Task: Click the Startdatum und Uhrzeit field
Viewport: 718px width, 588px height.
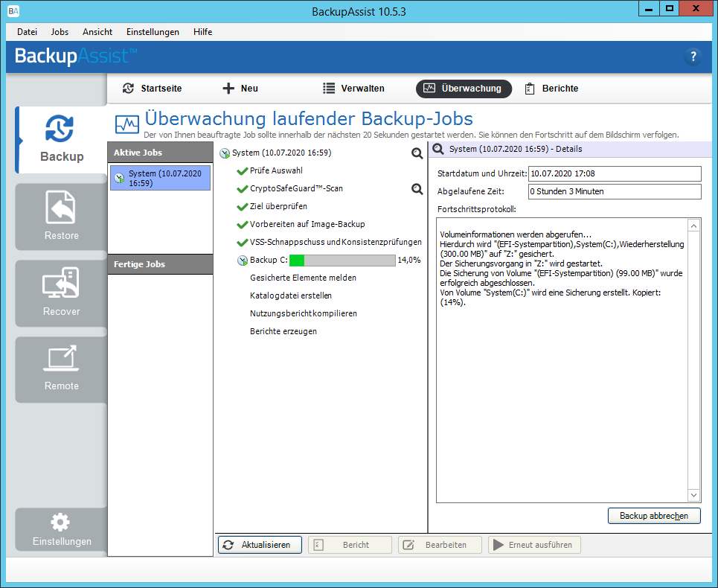Action: 614,173
